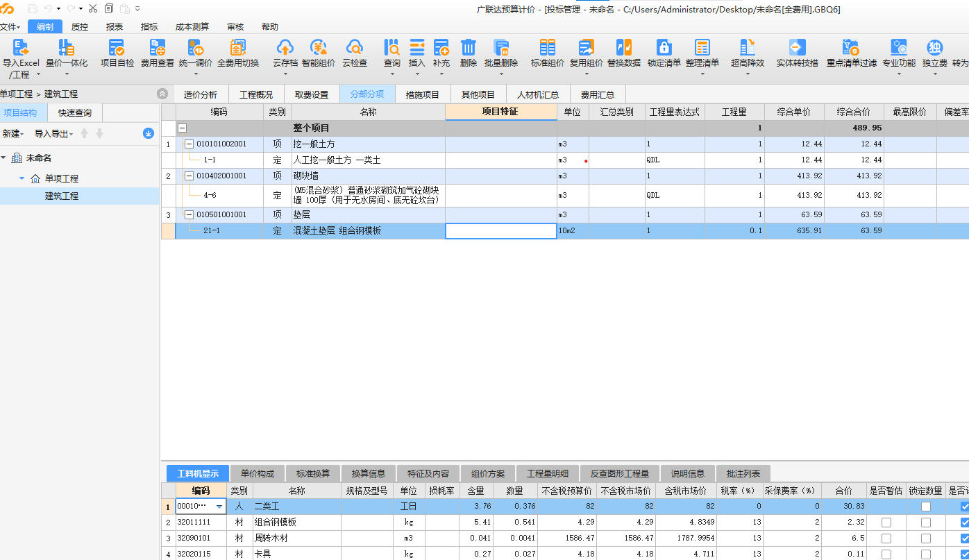Screen dimensions: 969x560
Task: Click 实体转技措 toolbar icon
Action: 798,48
